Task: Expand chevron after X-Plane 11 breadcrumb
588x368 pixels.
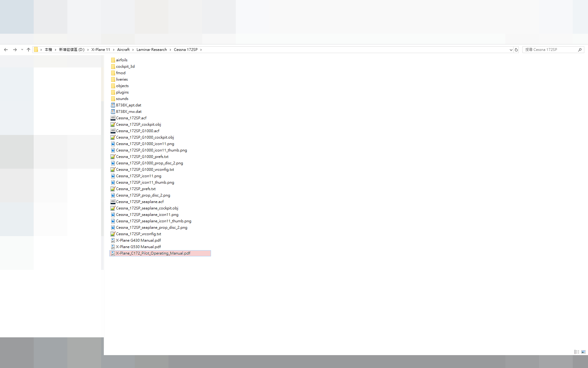Action: pos(113,50)
